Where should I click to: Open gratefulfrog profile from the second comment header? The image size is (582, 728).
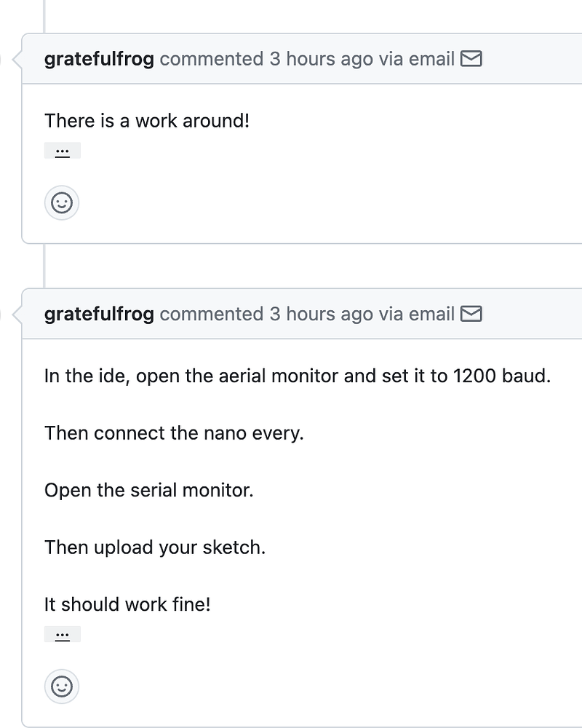pos(99,314)
